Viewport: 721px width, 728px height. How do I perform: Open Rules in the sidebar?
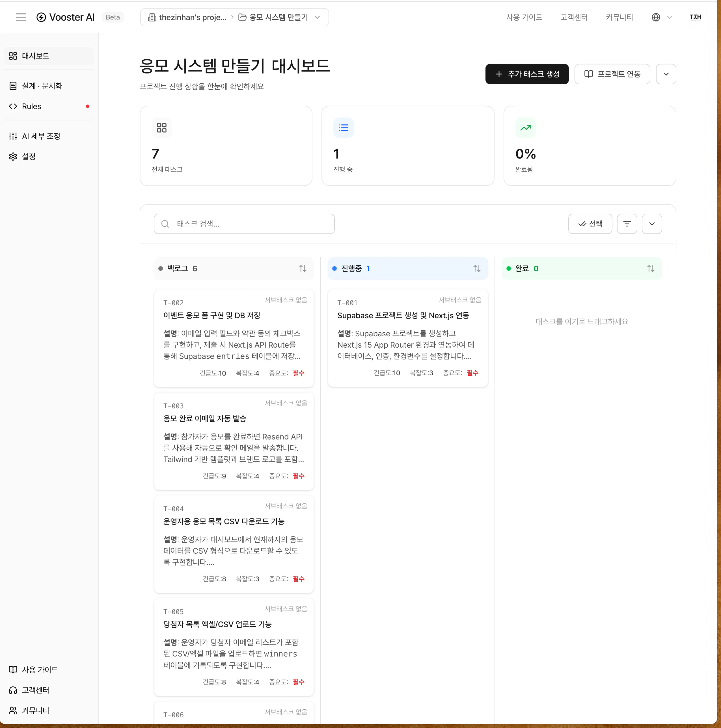(x=49, y=106)
